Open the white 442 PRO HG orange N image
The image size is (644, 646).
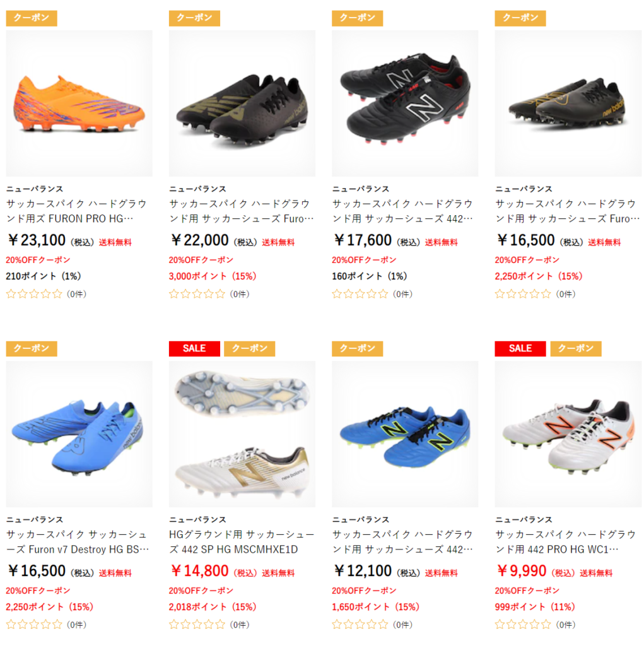(568, 434)
